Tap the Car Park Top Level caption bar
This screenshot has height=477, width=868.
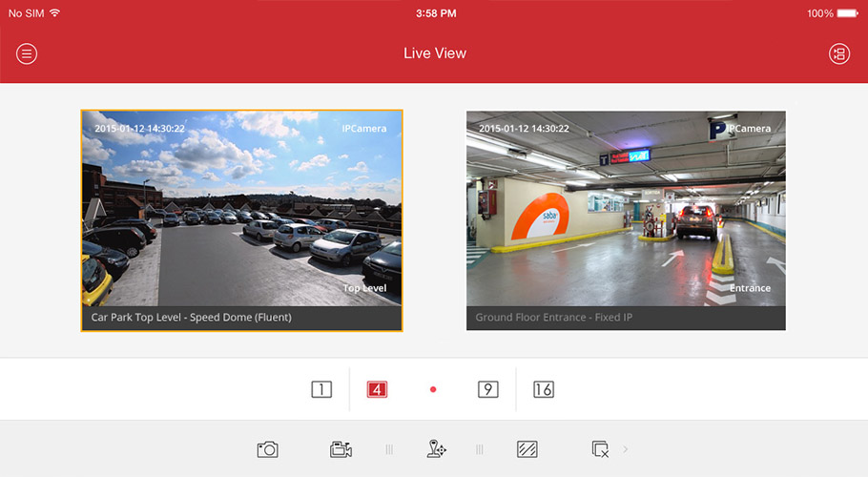point(241,318)
